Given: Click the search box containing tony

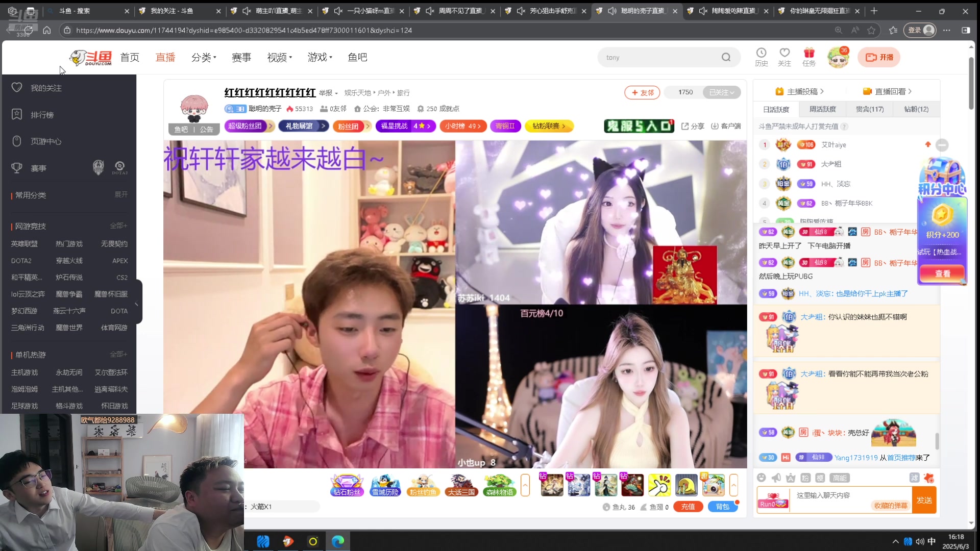Looking at the screenshot, I should click(x=669, y=58).
